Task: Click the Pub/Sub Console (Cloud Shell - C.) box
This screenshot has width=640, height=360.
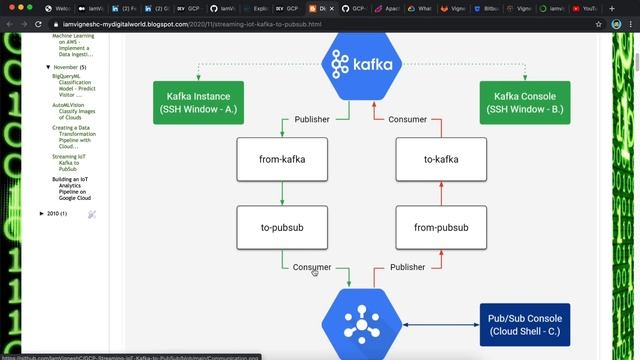Action: [x=525, y=324]
